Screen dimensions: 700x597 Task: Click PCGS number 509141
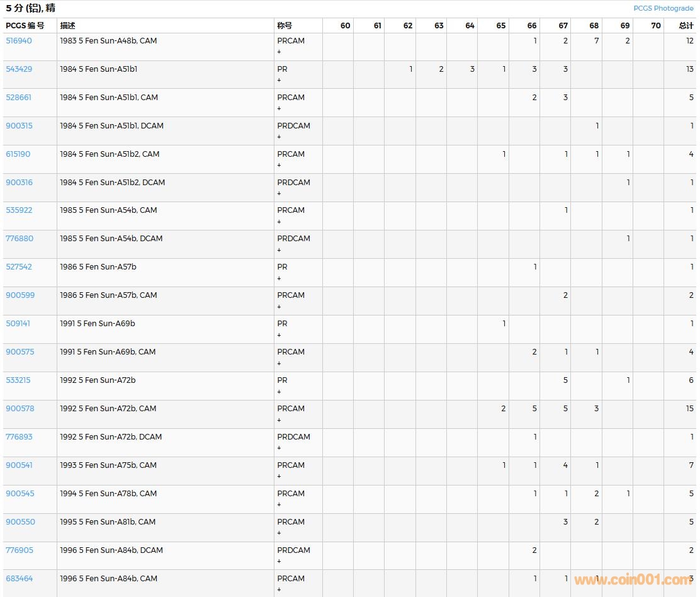[18, 324]
